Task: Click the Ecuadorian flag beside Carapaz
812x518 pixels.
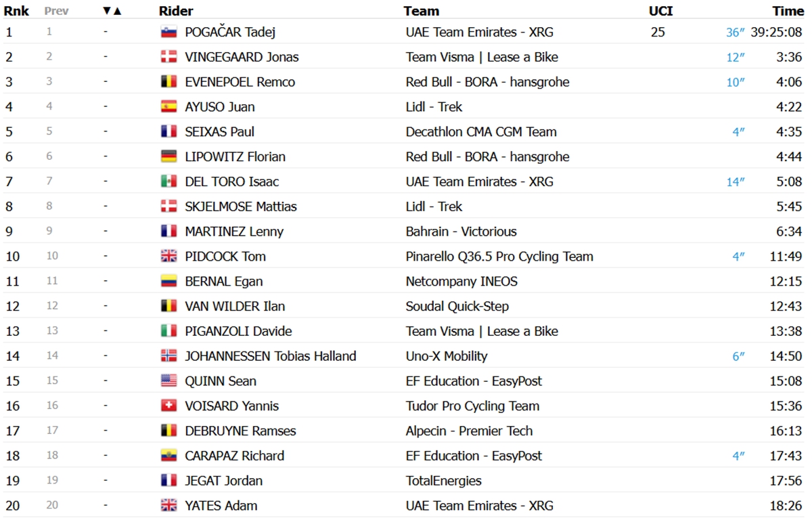Action: tap(168, 456)
